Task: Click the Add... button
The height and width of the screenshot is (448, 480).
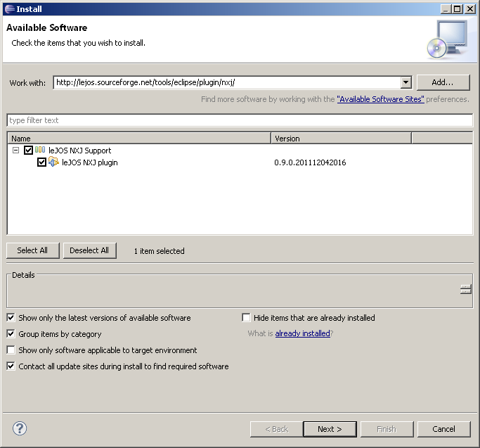Action: (x=443, y=82)
